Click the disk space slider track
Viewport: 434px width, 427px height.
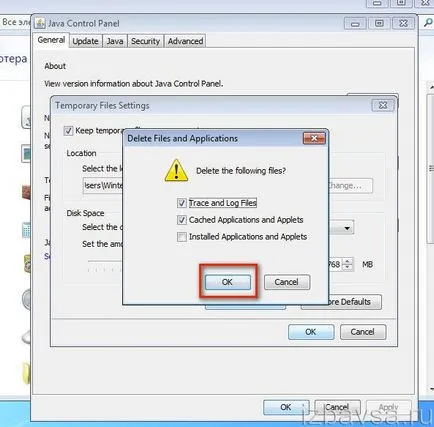click(105, 262)
